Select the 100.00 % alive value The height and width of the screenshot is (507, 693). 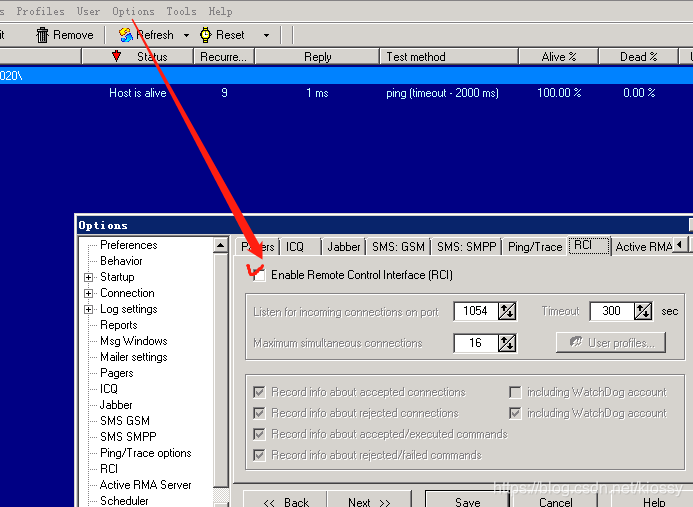559,93
